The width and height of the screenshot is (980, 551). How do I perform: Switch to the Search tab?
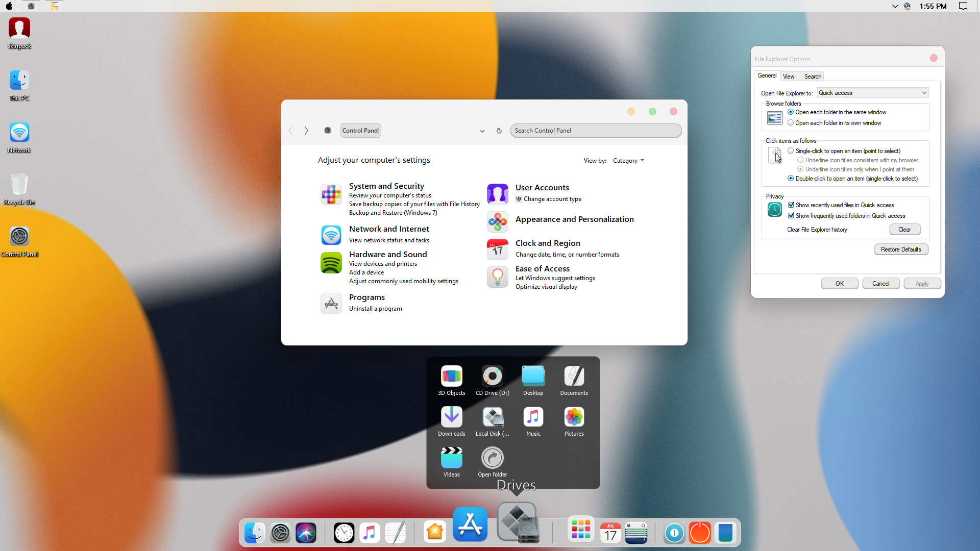pos(813,77)
